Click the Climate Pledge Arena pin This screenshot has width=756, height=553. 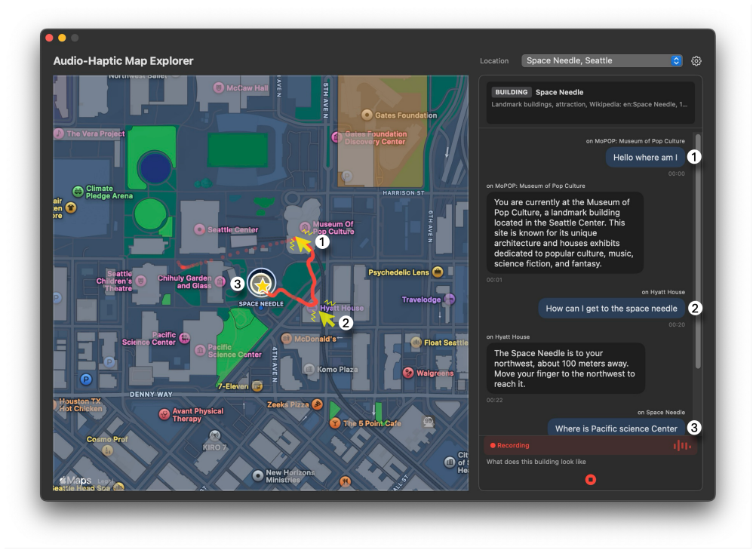[78, 192]
